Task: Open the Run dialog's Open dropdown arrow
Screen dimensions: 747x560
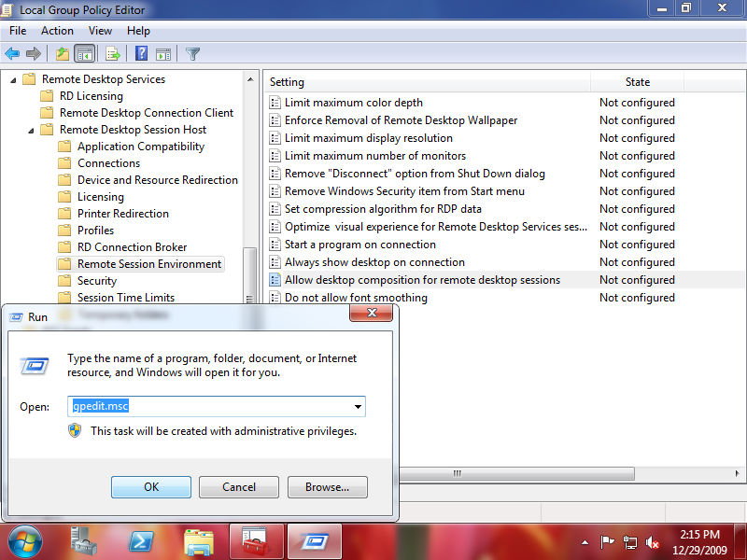Action: [x=358, y=407]
